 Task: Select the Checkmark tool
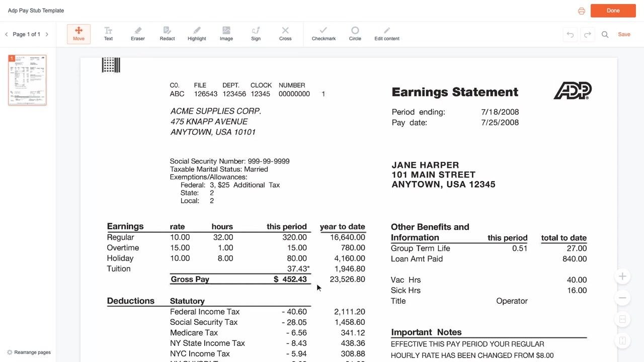pos(324,34)
